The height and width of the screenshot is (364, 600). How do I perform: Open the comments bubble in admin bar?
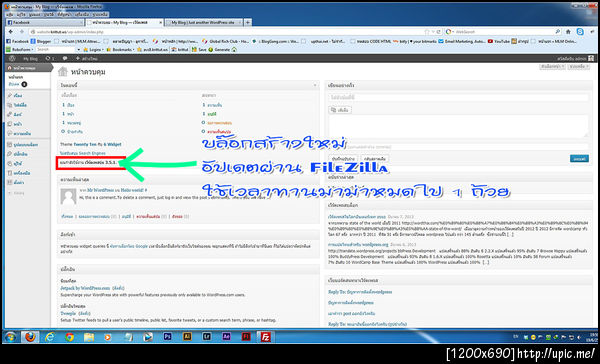[65, 59]
